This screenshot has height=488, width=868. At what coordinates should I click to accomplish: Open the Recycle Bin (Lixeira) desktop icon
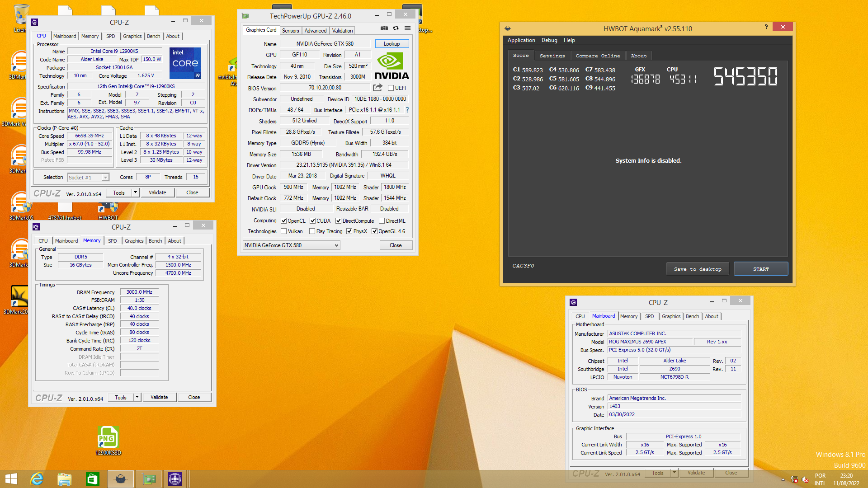[x=20, y=18]
